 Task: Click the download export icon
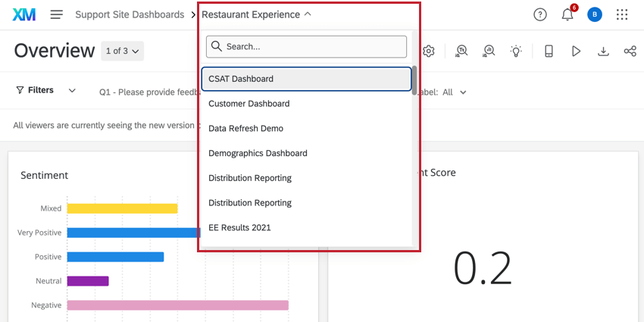[x=603, y=52]
